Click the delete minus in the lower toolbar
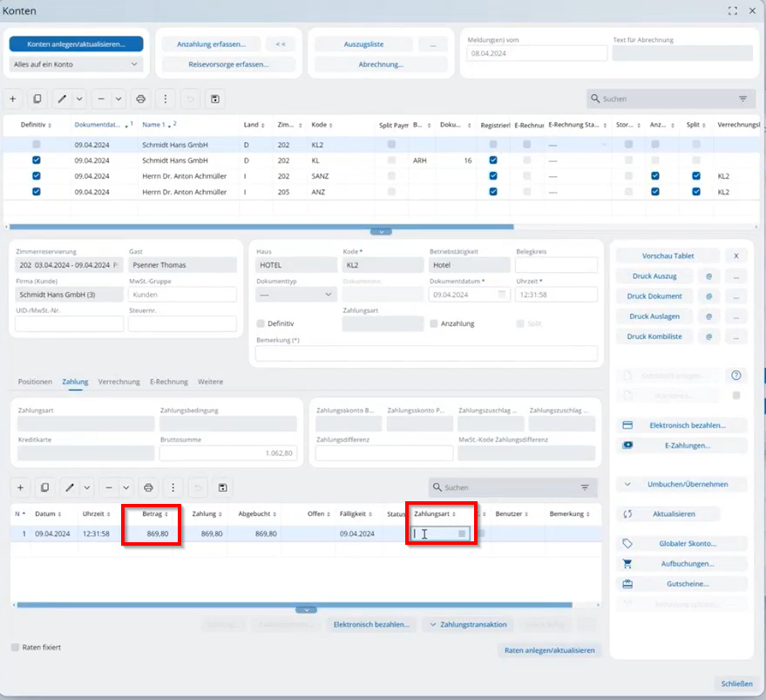This screenshot has width=766, height=700. click(109, 488)
